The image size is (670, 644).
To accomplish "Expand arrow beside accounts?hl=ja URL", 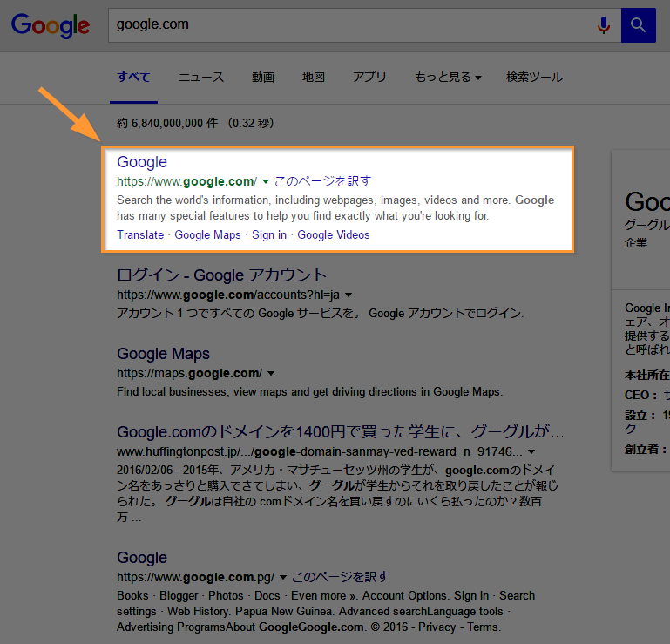I will click(349, 295).
